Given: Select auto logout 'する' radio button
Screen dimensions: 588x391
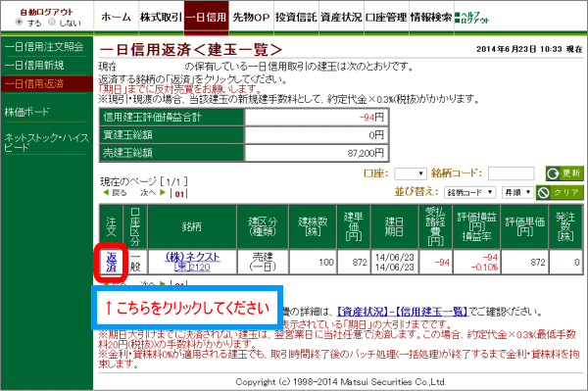Looking at the screenshot, I should coord(19,23).
